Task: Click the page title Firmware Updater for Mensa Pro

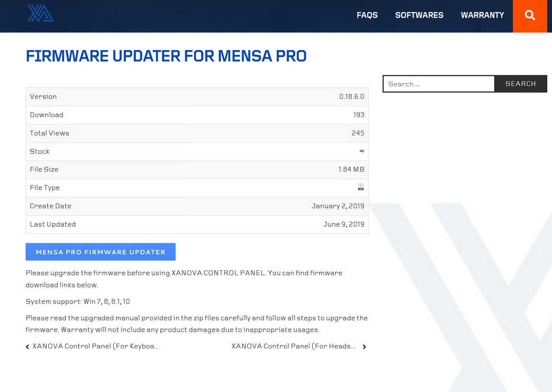Action: tap(166, 56)
